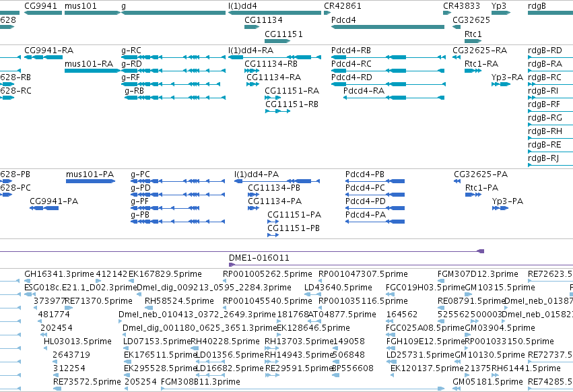The width and height of the screenshot is (573, 392).
Task: Select transcript Pdcd4-RB
Action: (388, 57)
